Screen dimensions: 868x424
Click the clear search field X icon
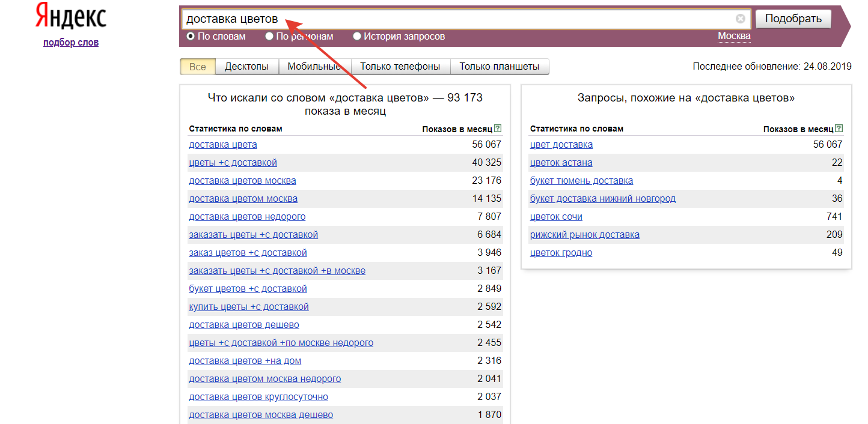[x=740, y=19]
